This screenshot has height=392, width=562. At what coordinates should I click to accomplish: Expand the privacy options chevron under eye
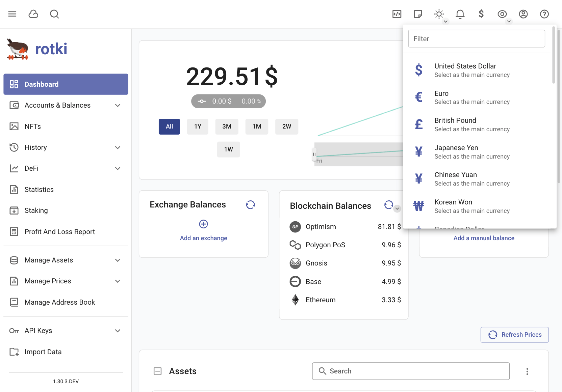509,22
